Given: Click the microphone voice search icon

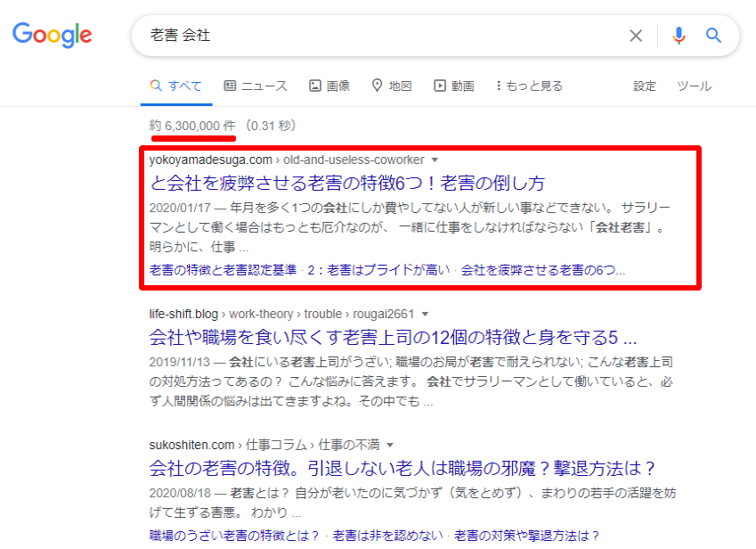Looking at the screenshot, I should 679,35.
